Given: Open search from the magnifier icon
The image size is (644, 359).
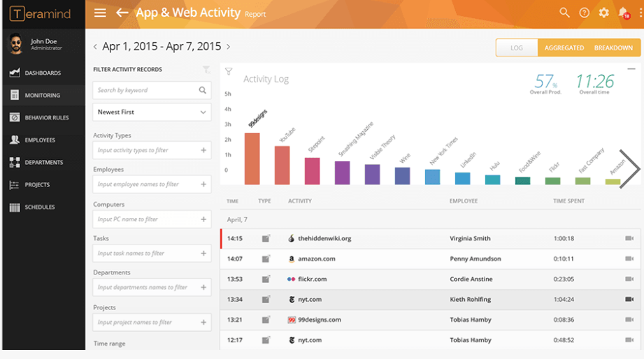Looking at the screenshot, I should coord(564,13).
